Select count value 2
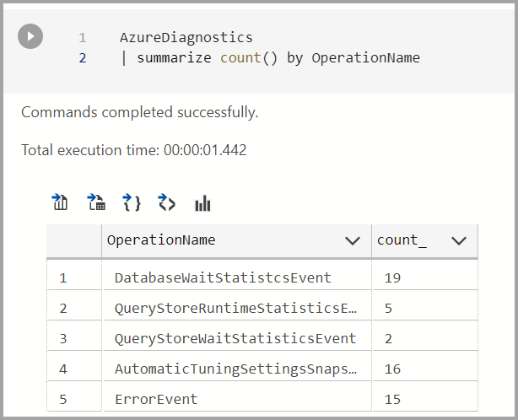The image size is (518, 420). tap(425, 336)
